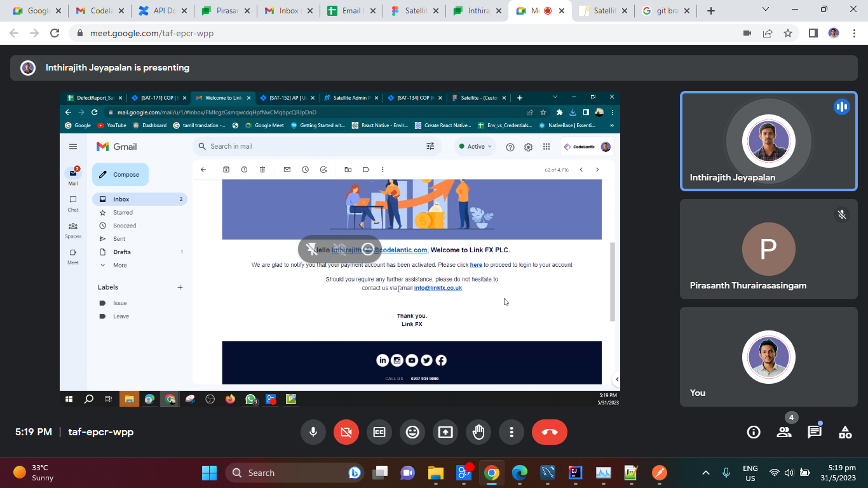Open a new browser tab
Image resolution: width=868 pixels, height=488 pixels.
click(x=711, y=11)
